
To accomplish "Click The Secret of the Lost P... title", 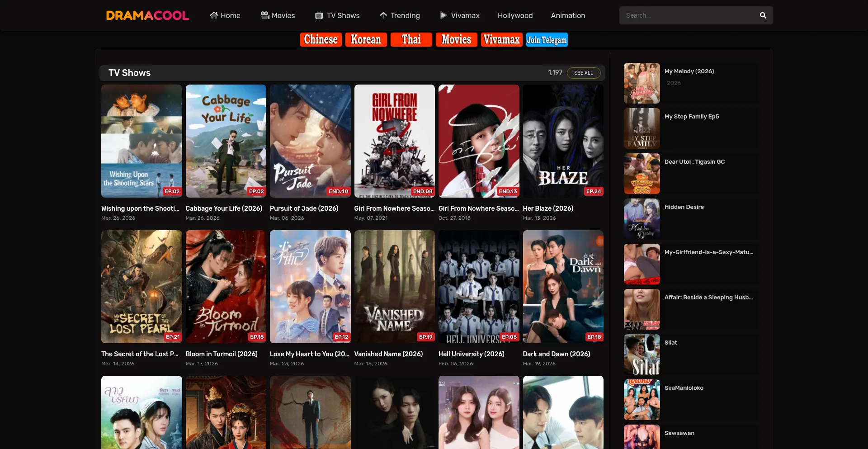I will [140, 354].
